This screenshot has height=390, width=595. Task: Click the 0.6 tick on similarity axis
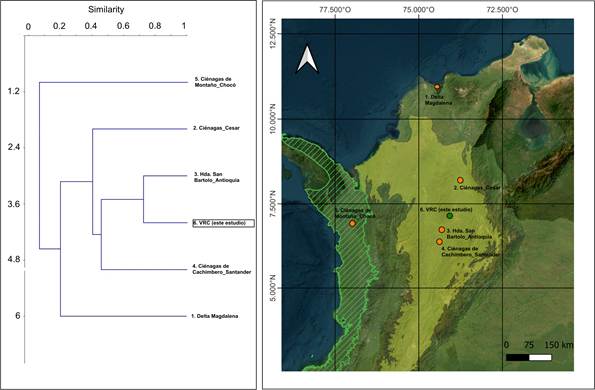coord(123,26)
